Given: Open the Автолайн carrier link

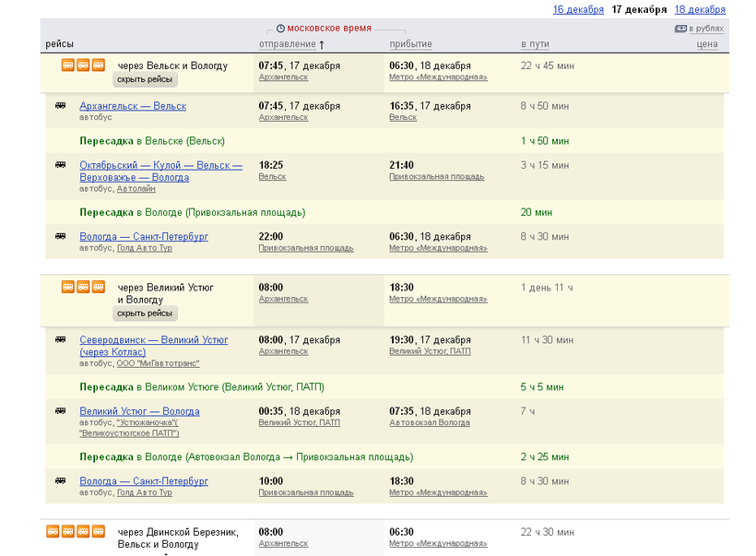Looking at the screenshot, I should [x=136, y=189].
